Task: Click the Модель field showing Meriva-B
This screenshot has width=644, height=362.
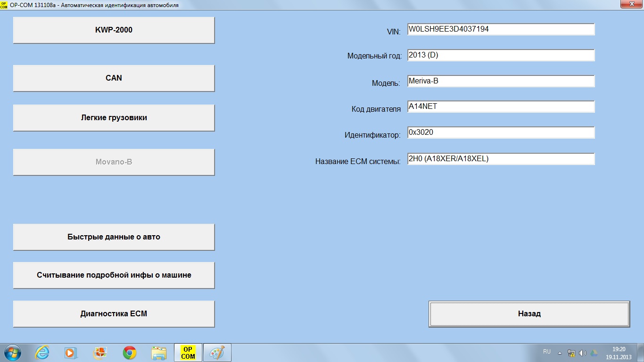Action: pos(501,81)
